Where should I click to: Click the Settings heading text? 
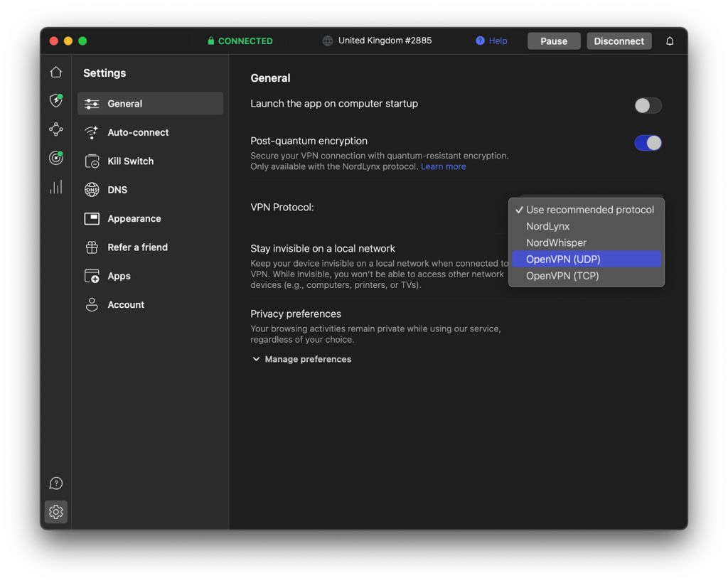point(105,73)
